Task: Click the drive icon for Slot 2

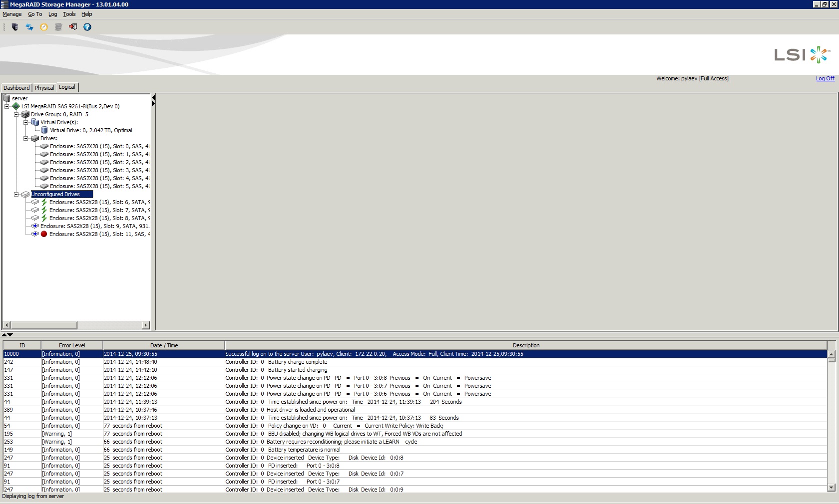Action: pyautogui.click(x=44, y=162)
